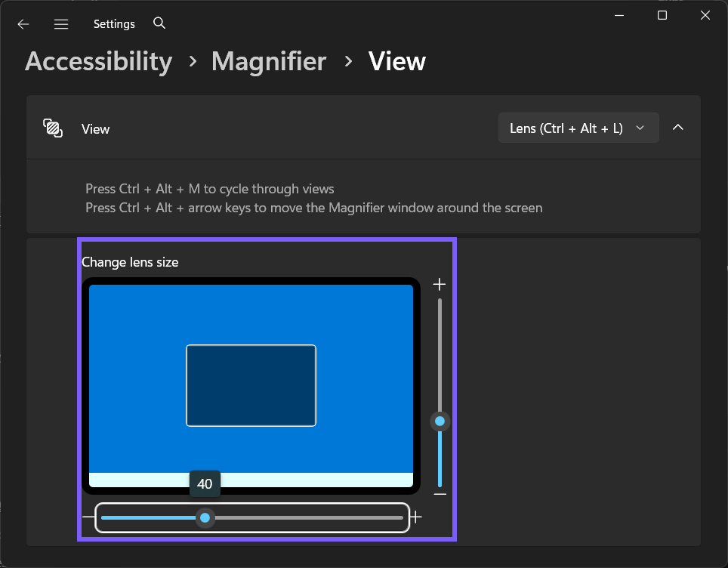Click the horizontal lens width slider thumb
Image resolution: width=728 pixels, height=568 pixels.
pos(205,517)
